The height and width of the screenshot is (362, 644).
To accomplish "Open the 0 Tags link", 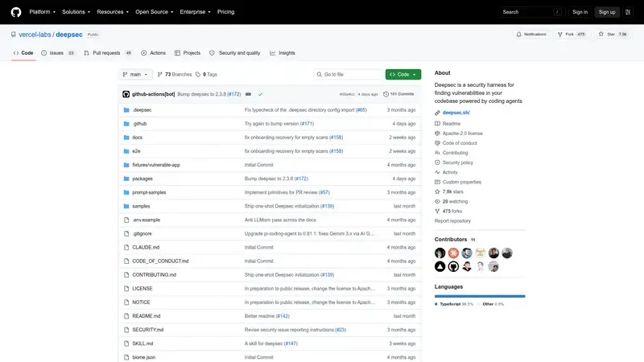I will pos(206,74).
